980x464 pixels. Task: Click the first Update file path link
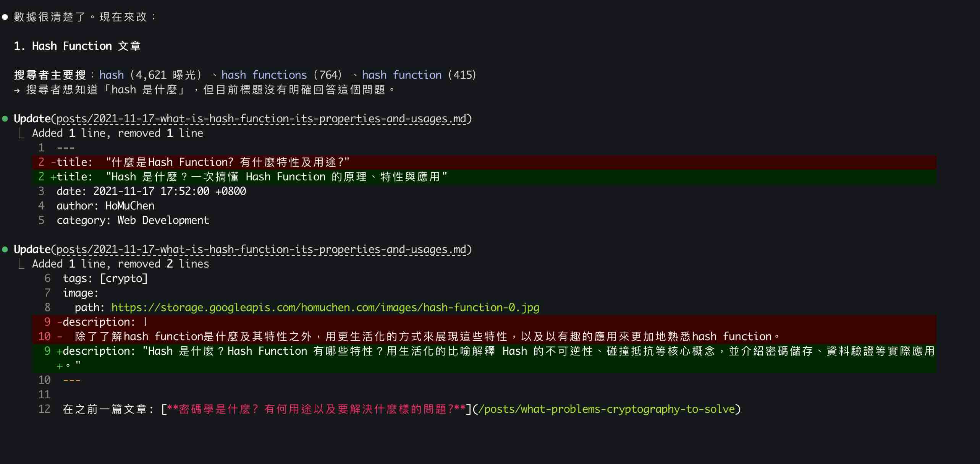pos(261,119)
